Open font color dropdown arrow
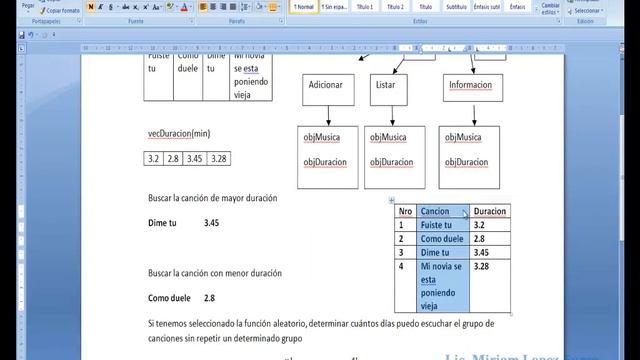The height and width of the screenshot is (360, 640). [191, 7]
